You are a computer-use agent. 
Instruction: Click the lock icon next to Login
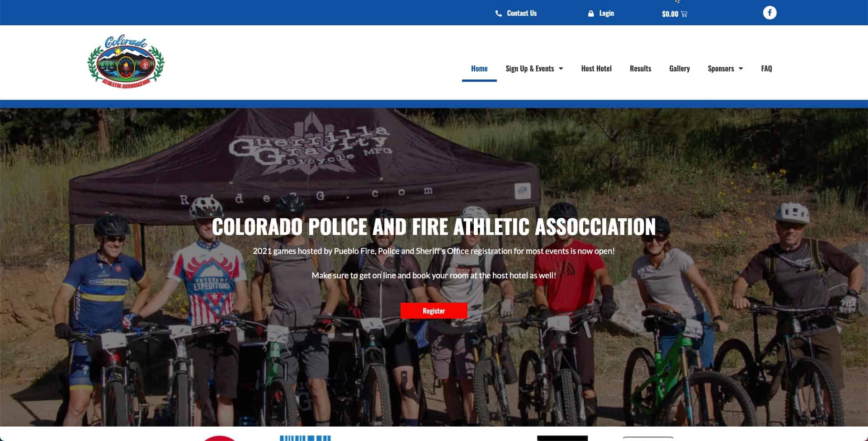tap(590, 14)
